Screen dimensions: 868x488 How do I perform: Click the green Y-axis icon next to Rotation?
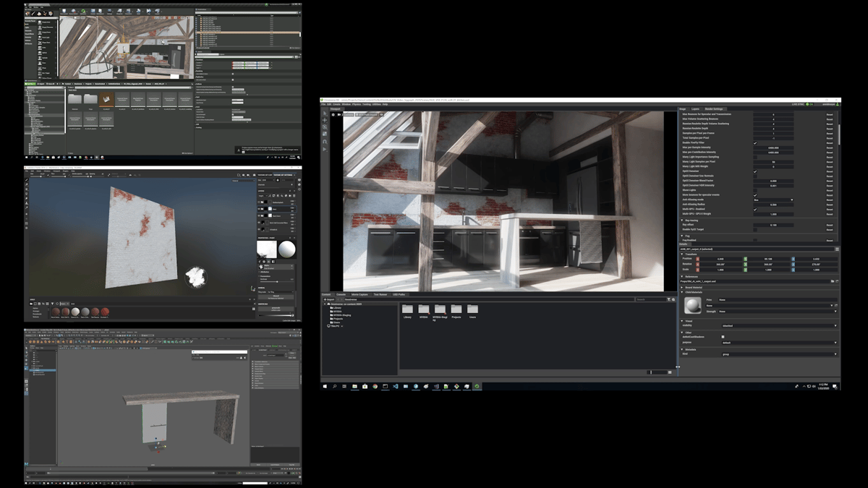click(x=745, y=264)
